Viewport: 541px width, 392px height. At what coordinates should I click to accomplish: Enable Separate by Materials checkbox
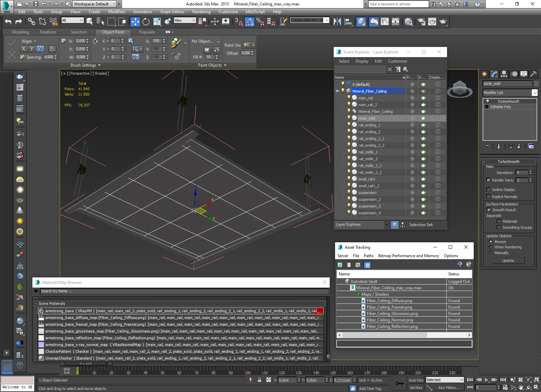click(499, 221)
